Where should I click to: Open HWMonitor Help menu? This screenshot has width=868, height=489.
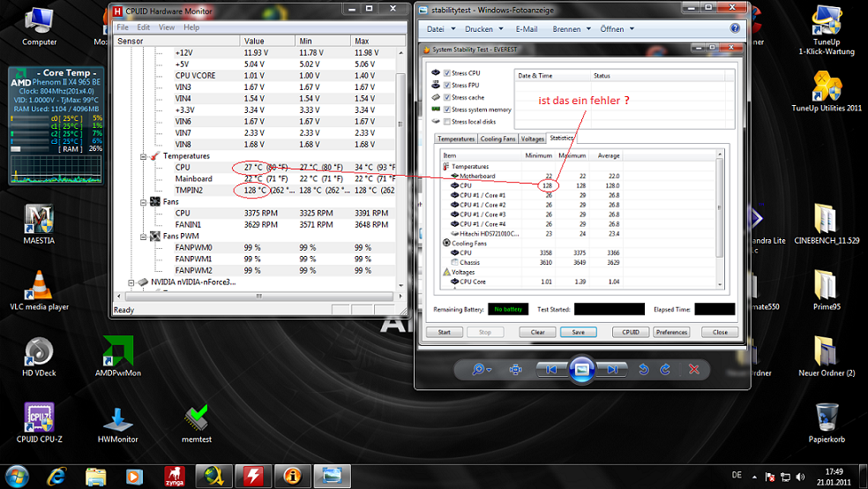click(191, 27)
